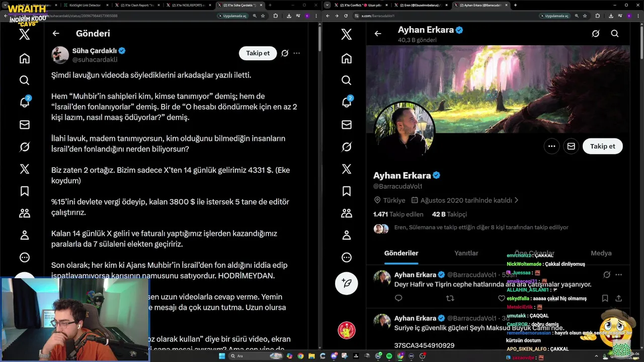Open Communities in right window sidebar
Screen dimensions: 644x362
[x=346, y=213]
